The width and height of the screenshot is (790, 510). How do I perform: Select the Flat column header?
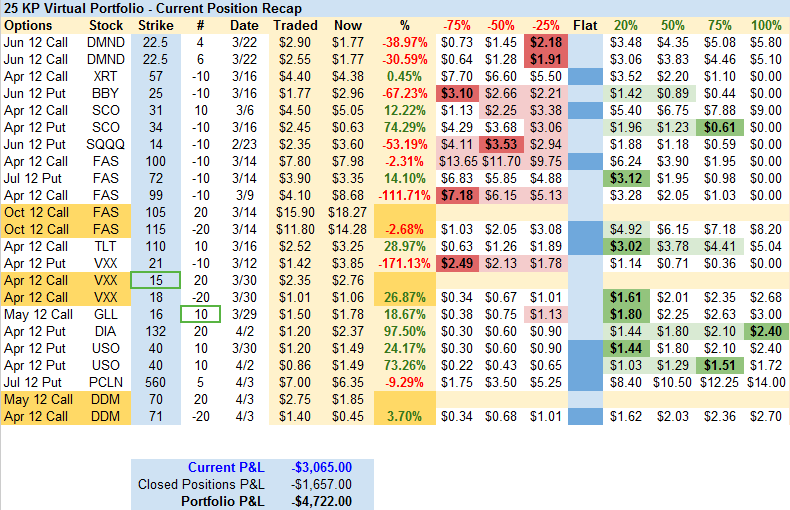[586, 25]
